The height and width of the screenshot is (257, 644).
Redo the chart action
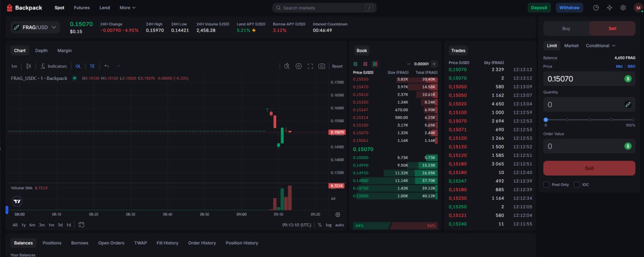click(x=119, y=66)
